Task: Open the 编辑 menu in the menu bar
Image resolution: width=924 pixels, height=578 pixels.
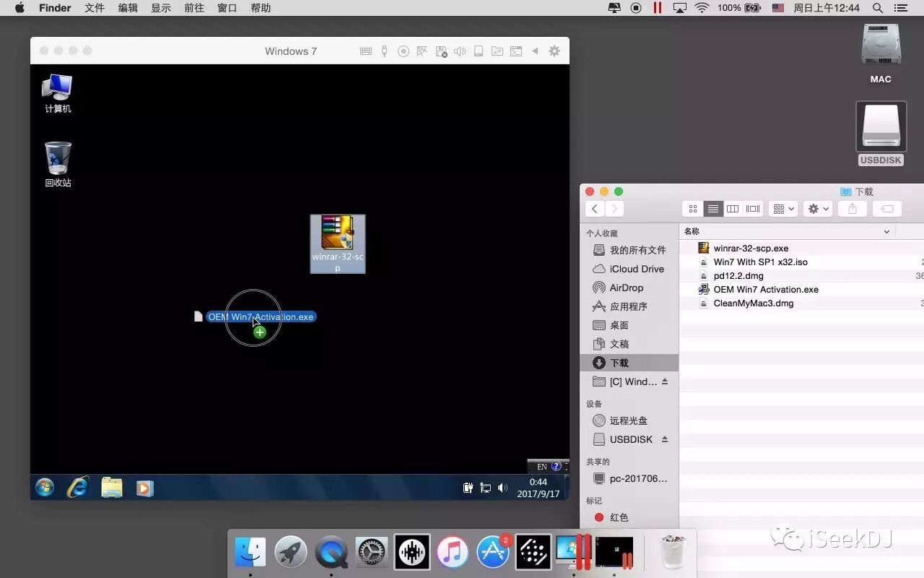Action: (x=128, y=8)
